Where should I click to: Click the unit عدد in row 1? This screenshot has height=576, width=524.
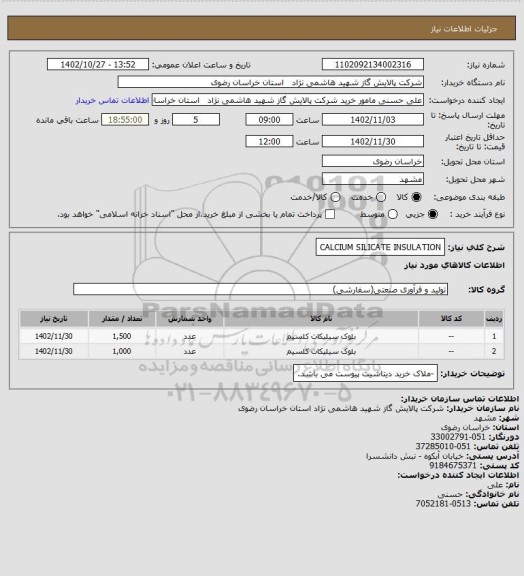(190, 336)
